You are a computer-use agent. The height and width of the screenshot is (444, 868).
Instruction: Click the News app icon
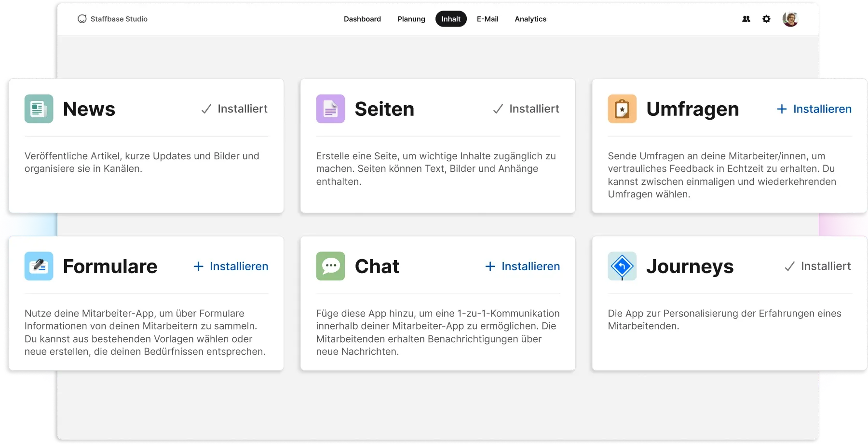(x=39, y=109)
